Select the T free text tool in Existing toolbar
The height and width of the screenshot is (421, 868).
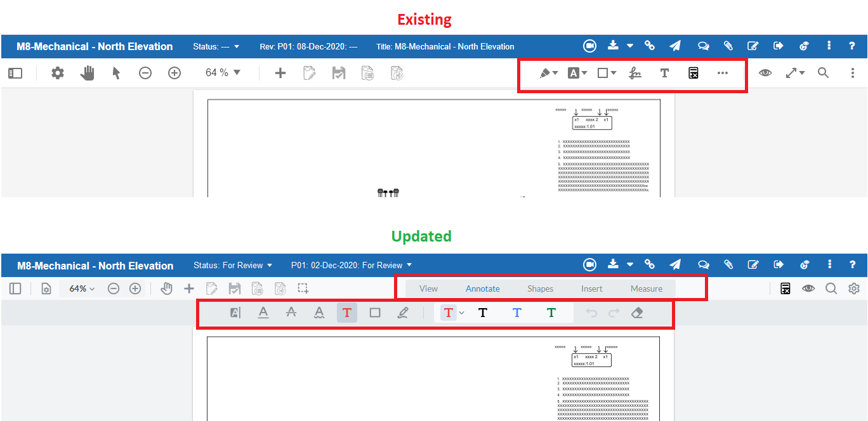664,73
